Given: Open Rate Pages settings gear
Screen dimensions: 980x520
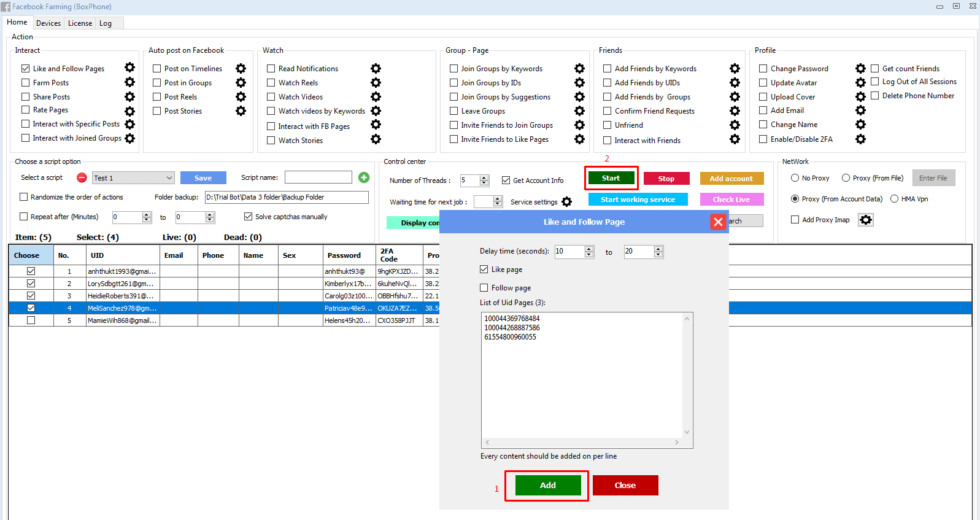Looking at the screenshot, I should click(x=129, y=111).
